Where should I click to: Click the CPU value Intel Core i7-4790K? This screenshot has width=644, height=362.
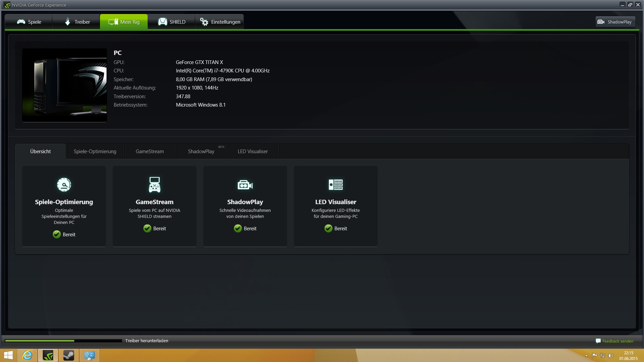coord(223,71)
